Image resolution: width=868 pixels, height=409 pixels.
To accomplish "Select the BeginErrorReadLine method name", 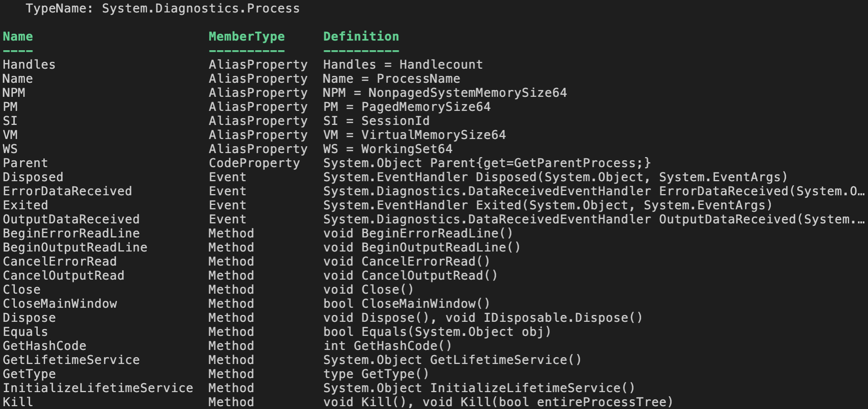I will (x=71, y=233).
